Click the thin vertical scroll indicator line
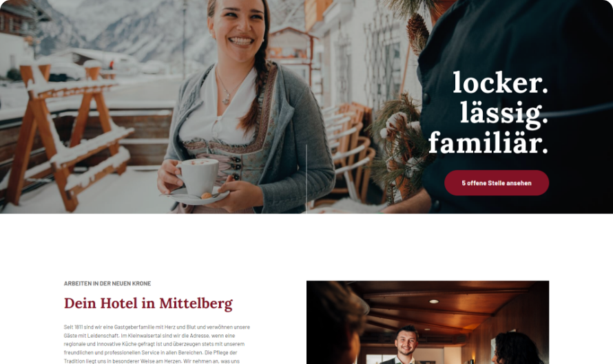The height and width of the screenshot is (364, 613). pyautogui.click(x=306, y=179)
